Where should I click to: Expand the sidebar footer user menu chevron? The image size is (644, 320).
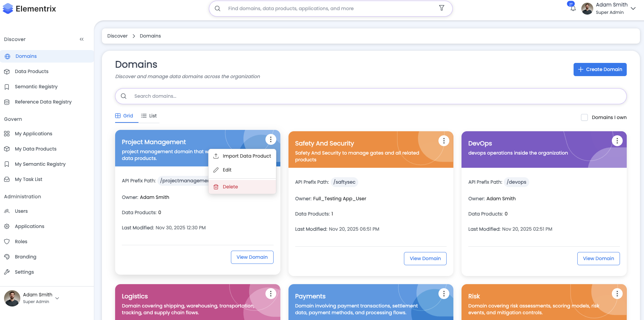[57, 298]
